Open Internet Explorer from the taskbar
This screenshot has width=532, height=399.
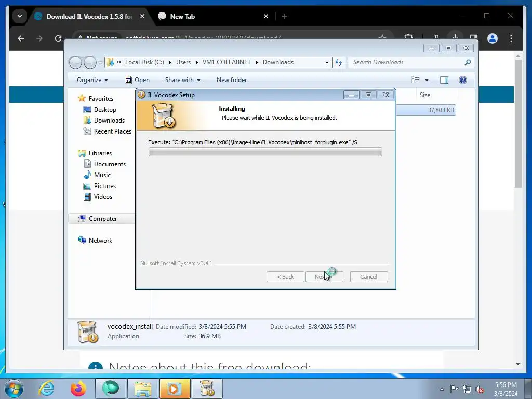[x=46, y=389]
